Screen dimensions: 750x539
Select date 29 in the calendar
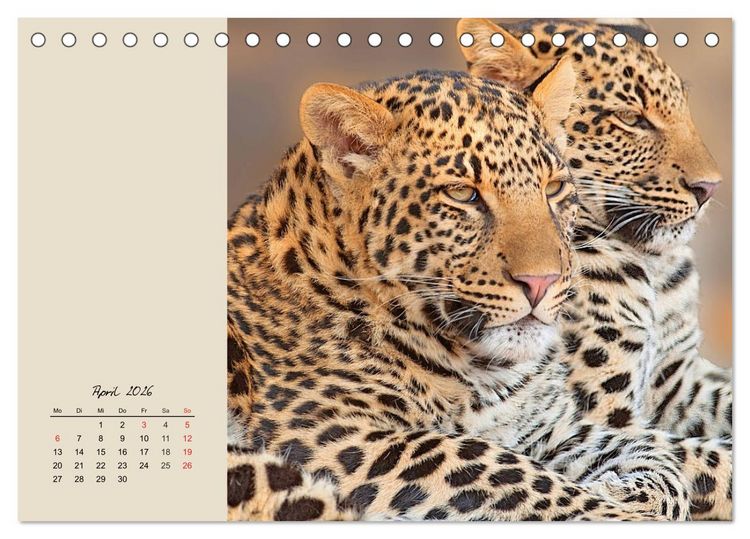click(x=101, y=479)
